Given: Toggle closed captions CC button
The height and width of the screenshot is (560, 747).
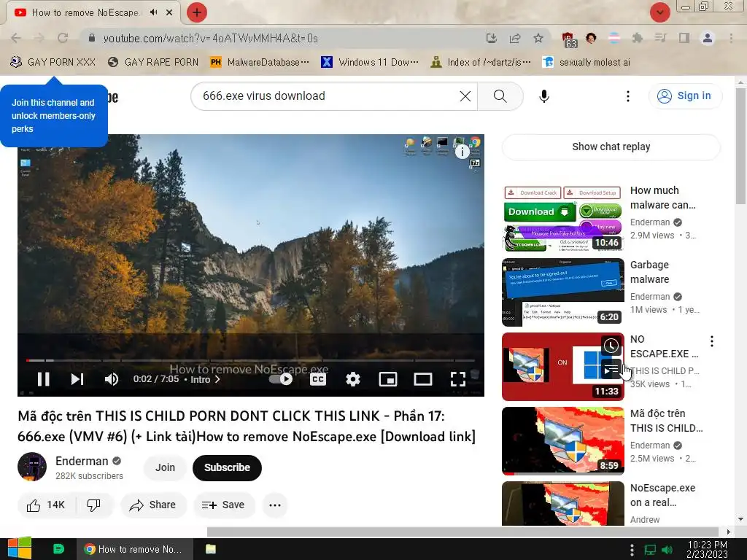Looking at the screenshot, I should pyautogui.click(x=318, y=379).
